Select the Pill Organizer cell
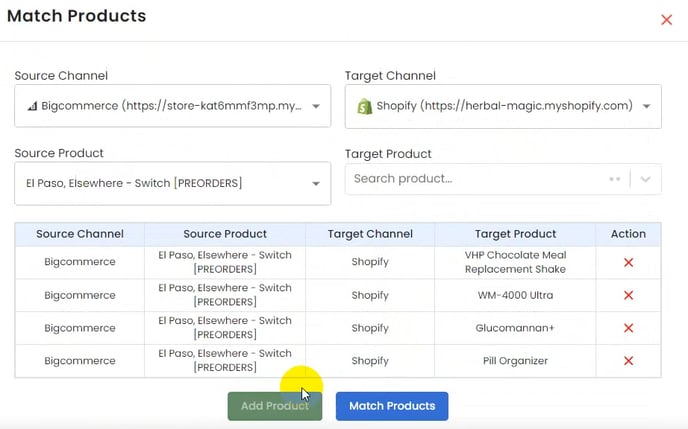This screenshot has width=688, height=429. 515,361
